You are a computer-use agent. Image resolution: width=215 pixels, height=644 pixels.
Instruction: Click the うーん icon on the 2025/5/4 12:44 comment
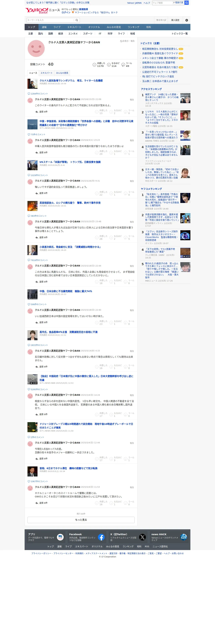click(x=126, y=459)
